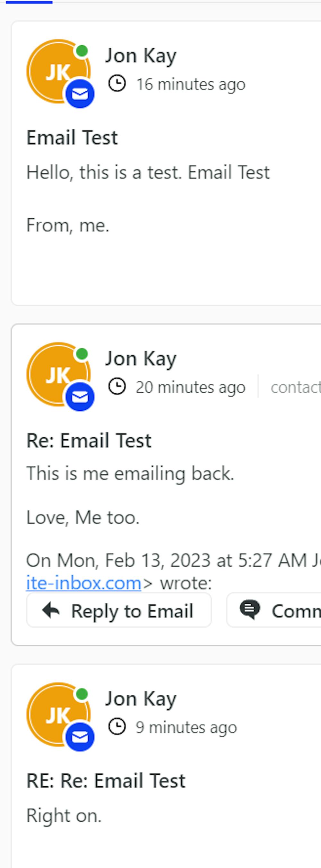
Task: Click the email badge on the "Right on." message avatar
Action: (x=80, y=737)
